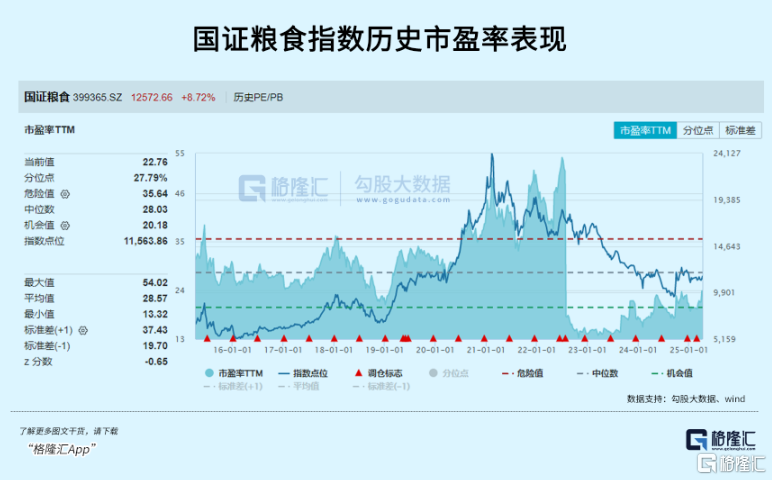This screenshot has width=772, height=480.
Task: Toggle 中位数 legend line
Action: [x=597, y=373]
